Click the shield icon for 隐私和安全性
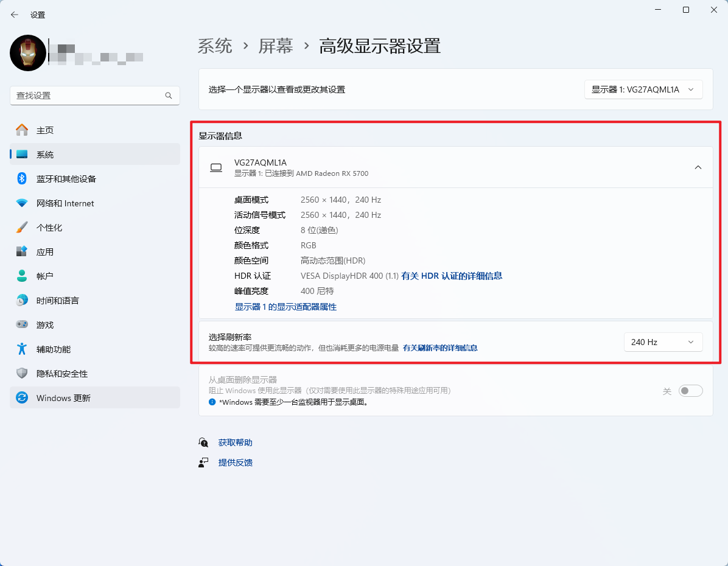728x566 pixels. (x=22, y=373)
